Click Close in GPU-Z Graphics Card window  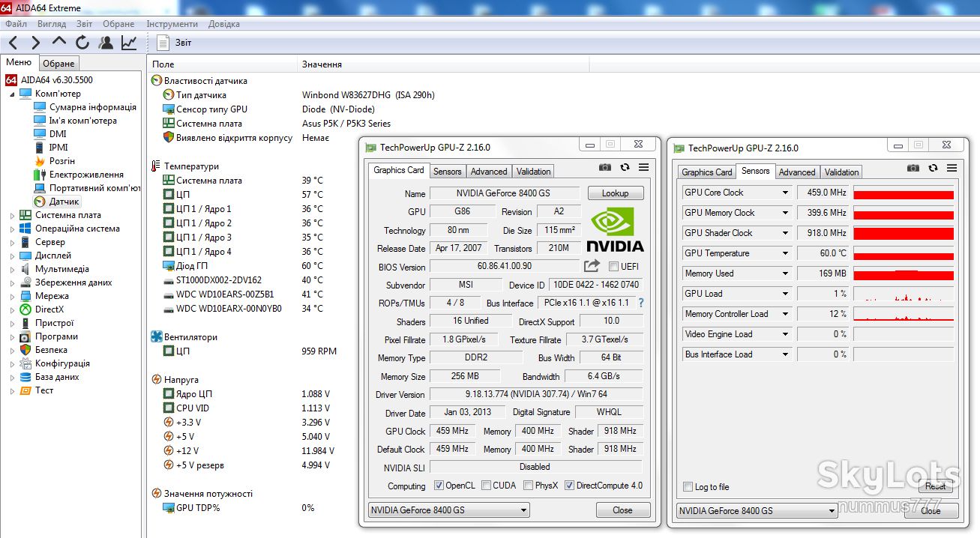[622, 510]
